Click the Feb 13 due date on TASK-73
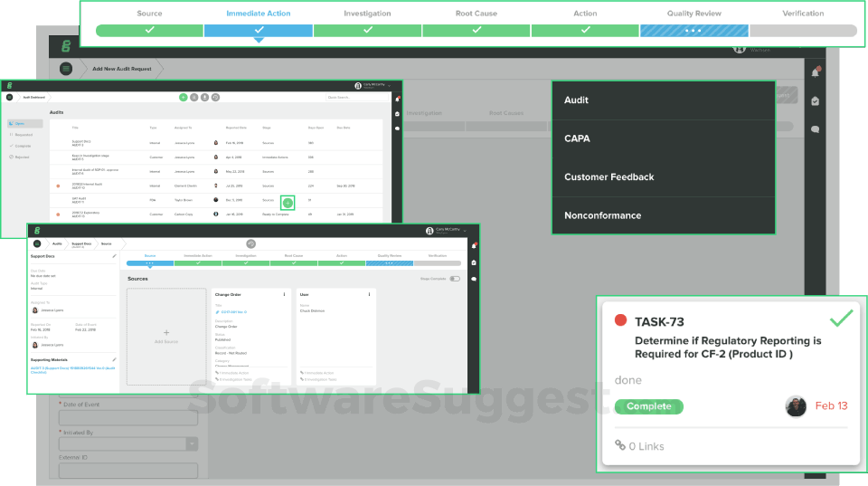This screenshot has width=868, height=486. [x=832, y=406]
